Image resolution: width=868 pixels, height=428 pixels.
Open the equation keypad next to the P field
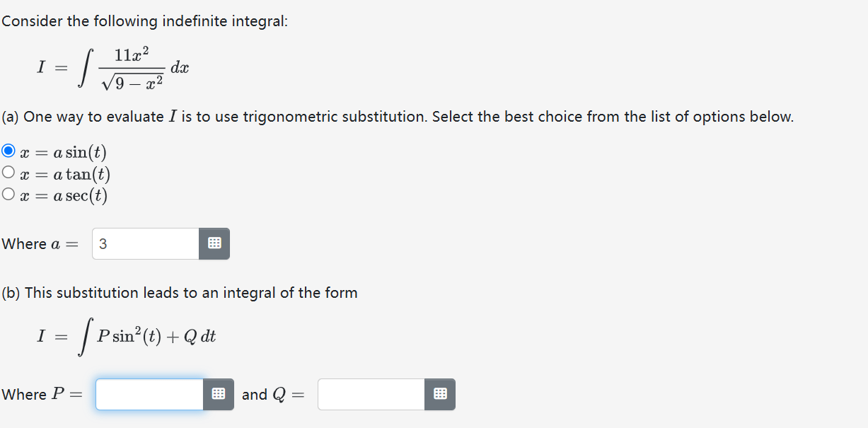pos(218,394)
